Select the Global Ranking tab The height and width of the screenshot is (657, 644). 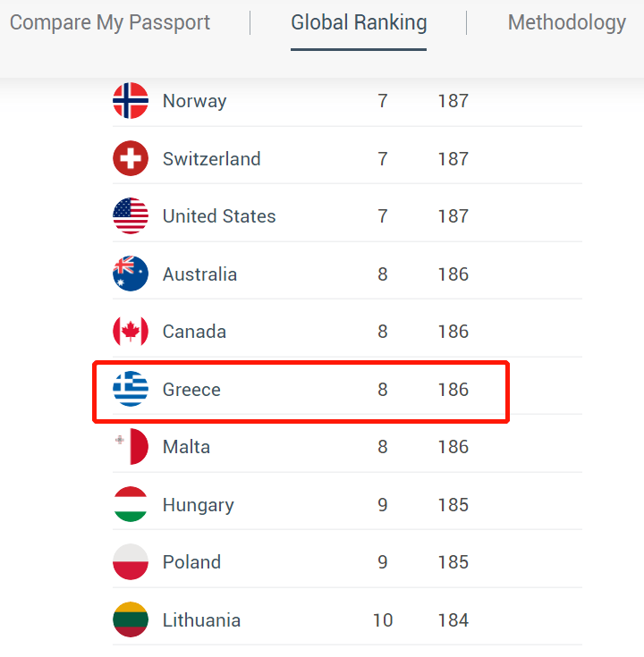coord(359,22)
